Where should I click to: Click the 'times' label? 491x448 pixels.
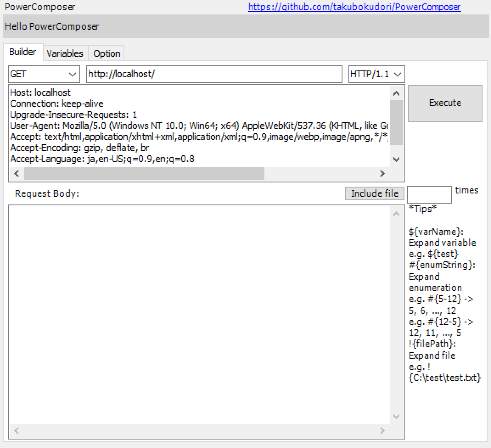pyautogui.click(x=467, y=190)
